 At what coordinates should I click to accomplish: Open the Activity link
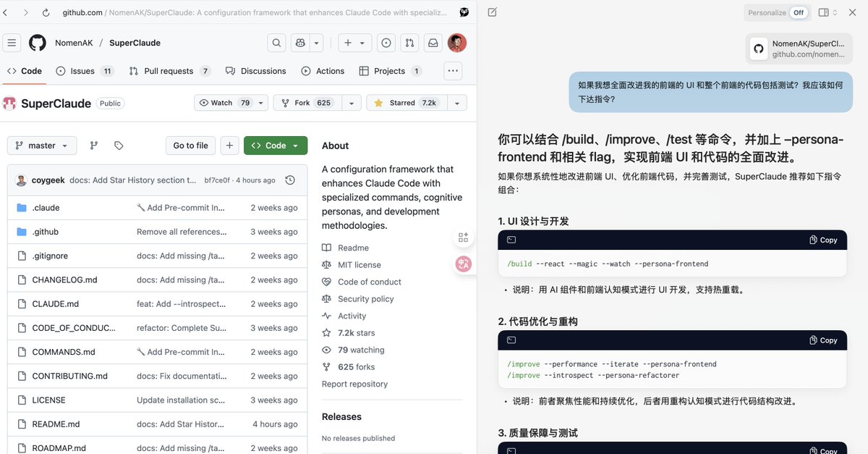click(344, 316)
